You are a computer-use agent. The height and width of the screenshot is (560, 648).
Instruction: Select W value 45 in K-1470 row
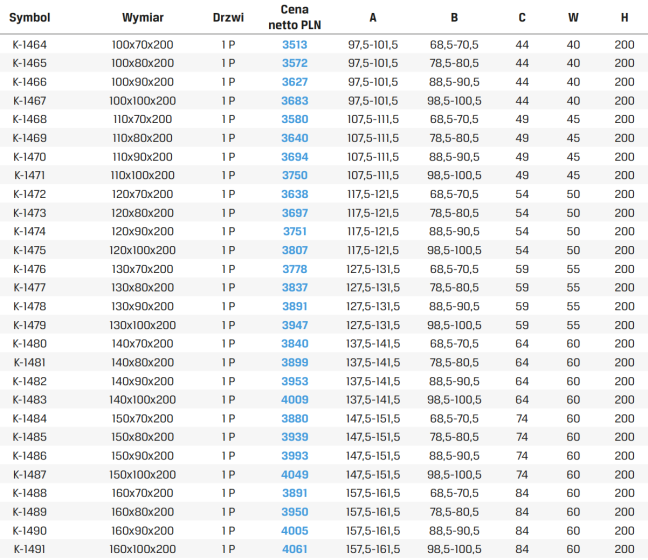click(x=573, y=157)
